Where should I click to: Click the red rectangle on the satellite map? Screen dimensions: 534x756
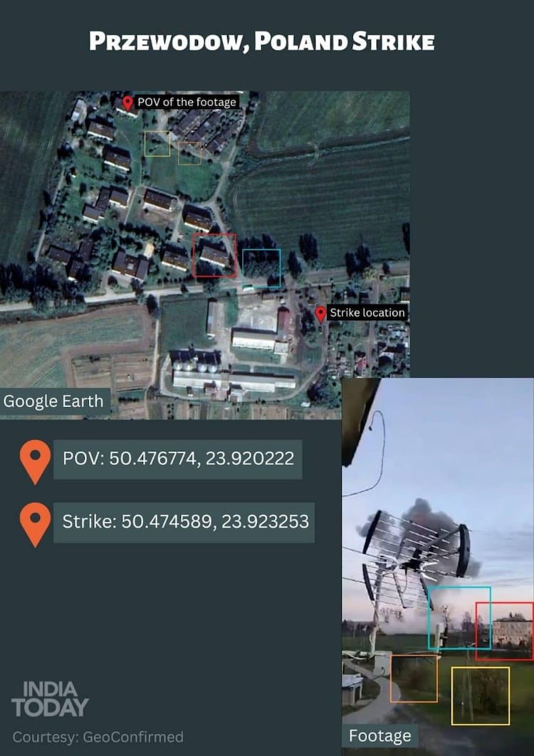click(214, 255)
